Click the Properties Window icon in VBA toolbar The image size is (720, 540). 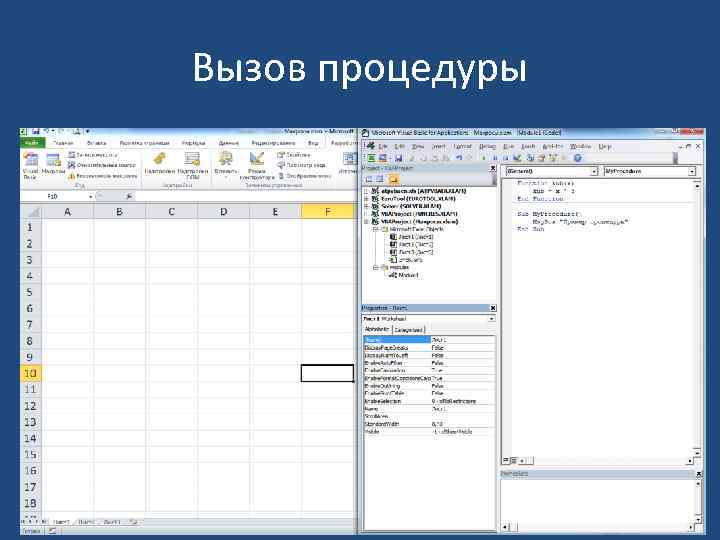coord(541,158)
